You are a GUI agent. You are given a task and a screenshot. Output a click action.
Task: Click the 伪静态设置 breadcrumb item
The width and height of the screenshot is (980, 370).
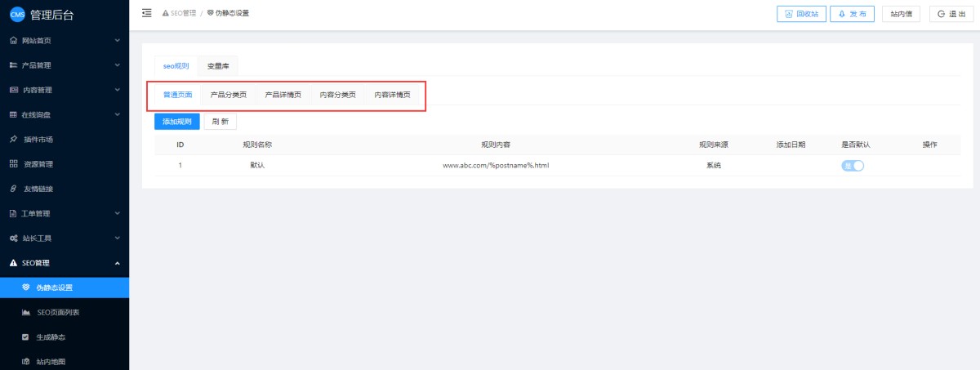(x=228, y=13)
